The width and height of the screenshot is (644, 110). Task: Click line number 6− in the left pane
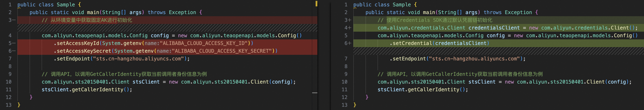(12, 51)
